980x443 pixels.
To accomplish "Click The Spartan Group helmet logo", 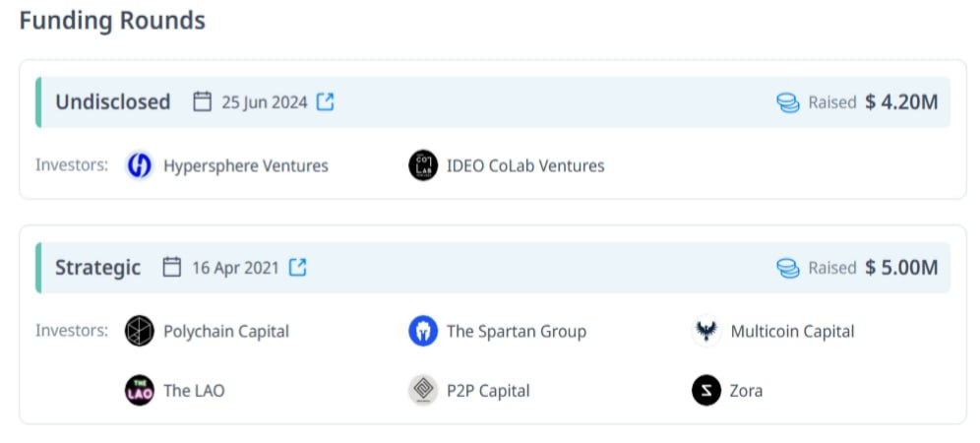I will [423, 331].
